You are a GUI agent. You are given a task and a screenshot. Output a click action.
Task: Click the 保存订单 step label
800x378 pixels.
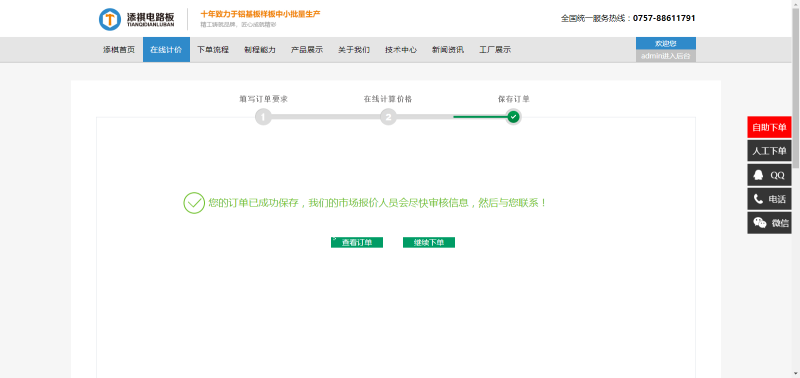(514, 99)
